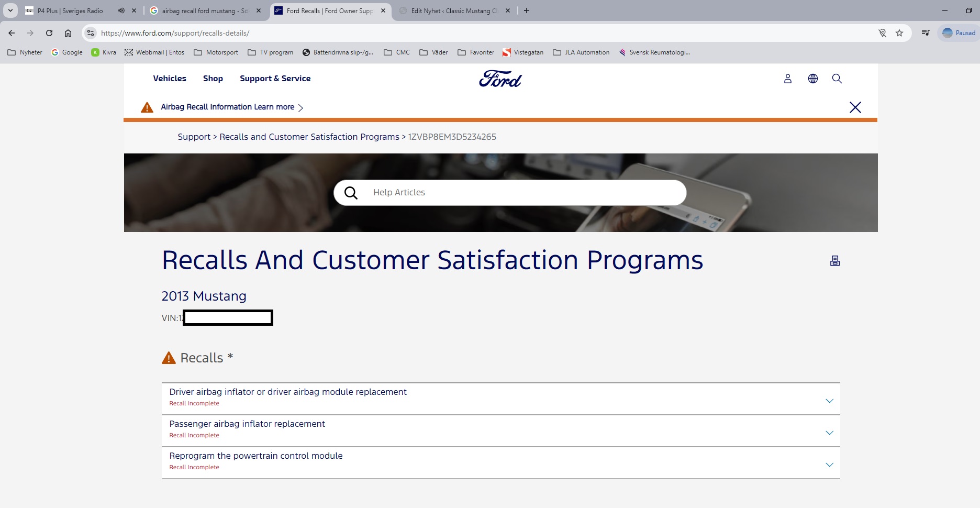Open the tab search dropdown arrow

tap(10, 10)
